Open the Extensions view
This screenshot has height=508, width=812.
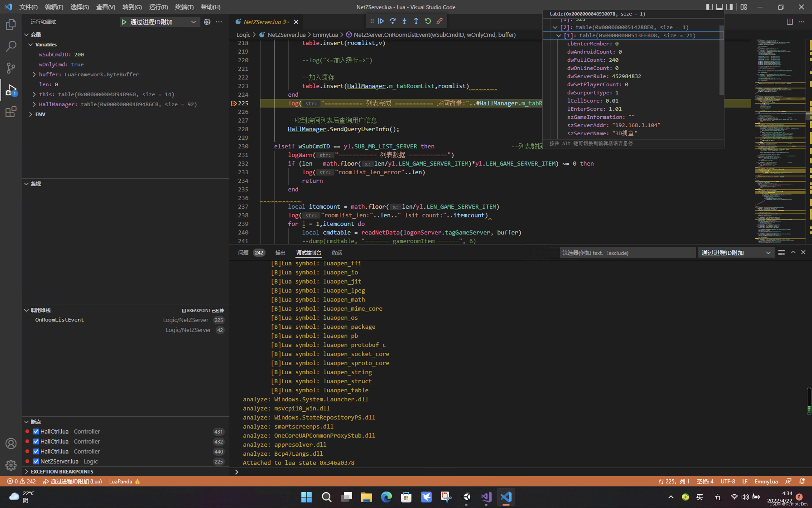[x=11, y=112]
